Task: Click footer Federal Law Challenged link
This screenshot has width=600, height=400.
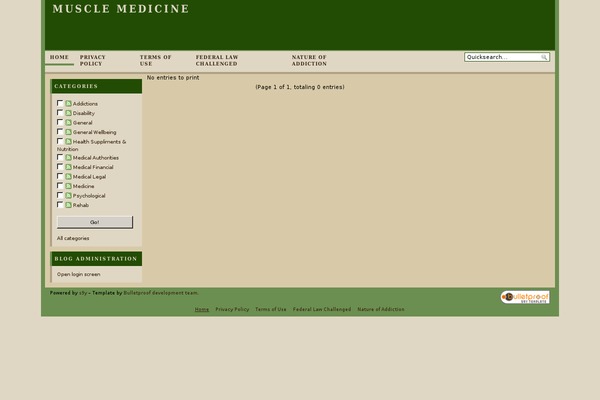Action: pos(322,309)
